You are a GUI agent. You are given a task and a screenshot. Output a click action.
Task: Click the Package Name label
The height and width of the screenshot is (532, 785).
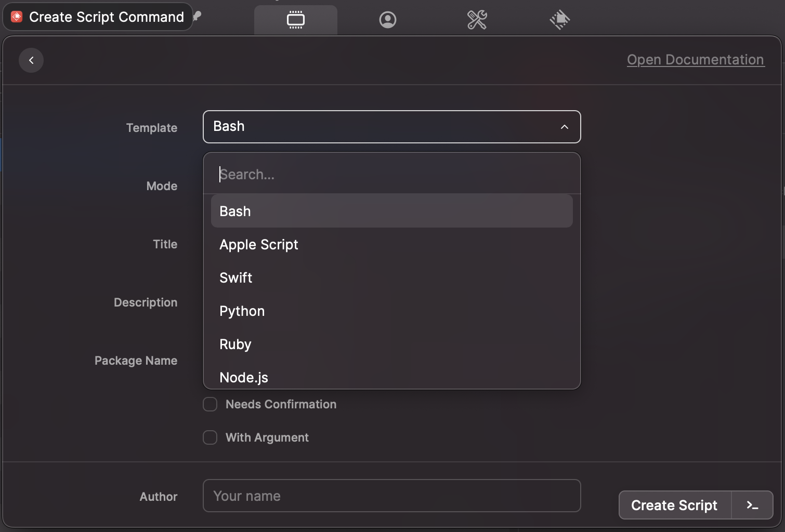pyautogui.click(x=136, y=361)
